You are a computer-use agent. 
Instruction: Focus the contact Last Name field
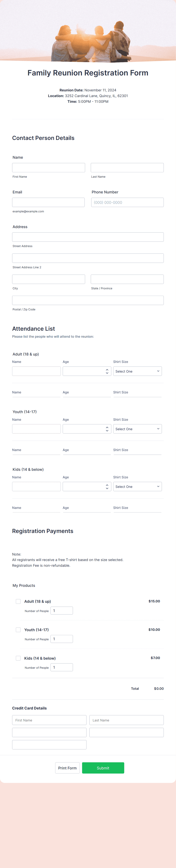point(127,168)
